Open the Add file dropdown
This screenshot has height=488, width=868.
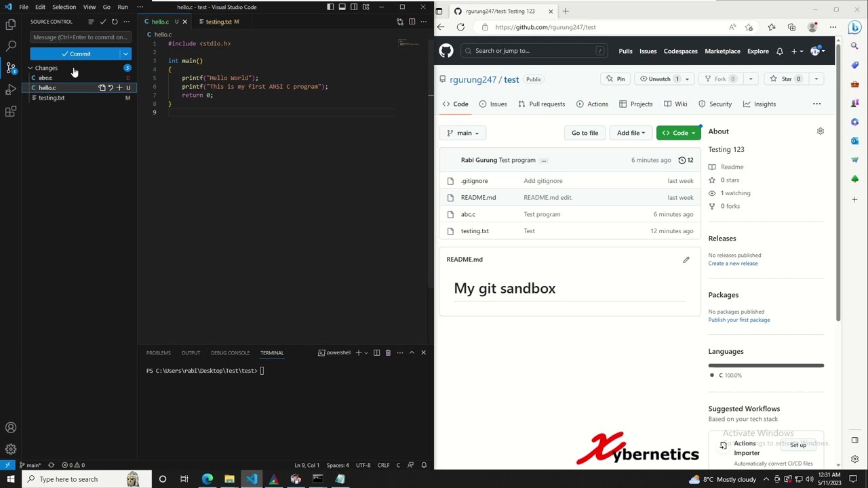pos(631,133)
